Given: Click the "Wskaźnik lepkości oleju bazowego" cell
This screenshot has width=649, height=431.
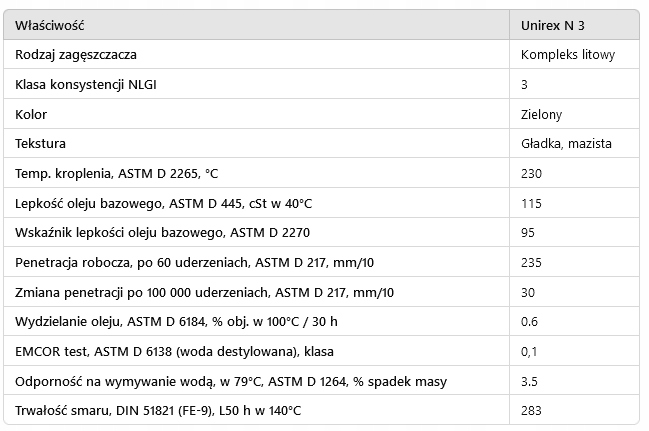Looking at the screenshot, I should pyautogui.click(x=150, y=233).
